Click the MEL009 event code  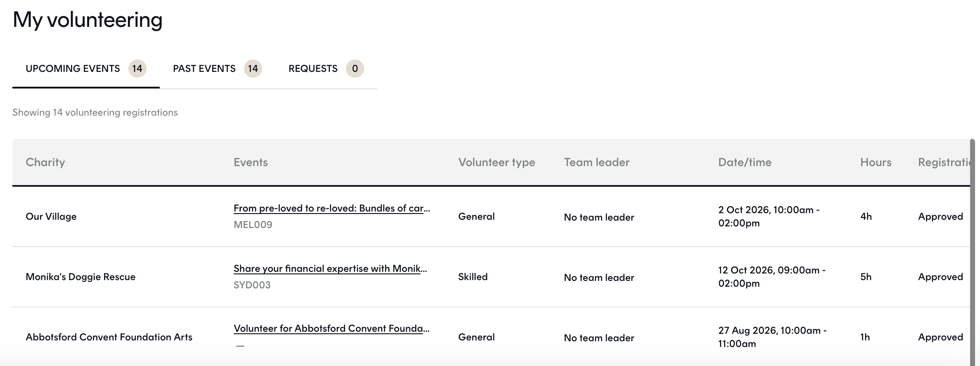[x=253, y=225]
